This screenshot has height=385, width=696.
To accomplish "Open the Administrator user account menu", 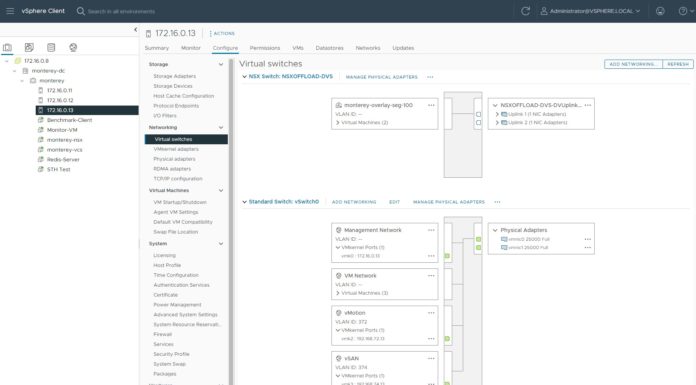I will pyautogui.click(x=590, y=11).
